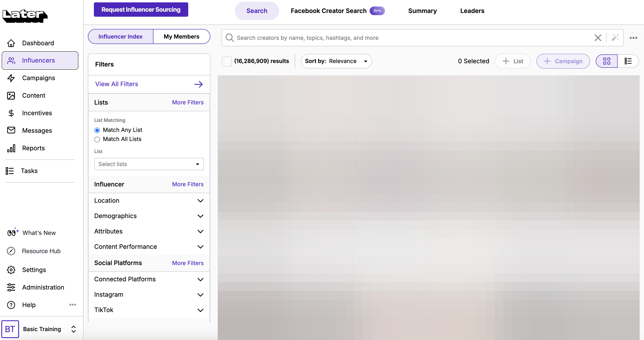Click More Filters beside Lists
The image size is (644, 340).
pos(188,102)
